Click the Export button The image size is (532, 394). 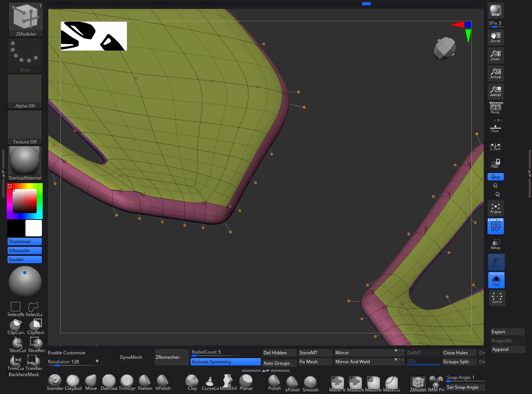tap(507, 332)
